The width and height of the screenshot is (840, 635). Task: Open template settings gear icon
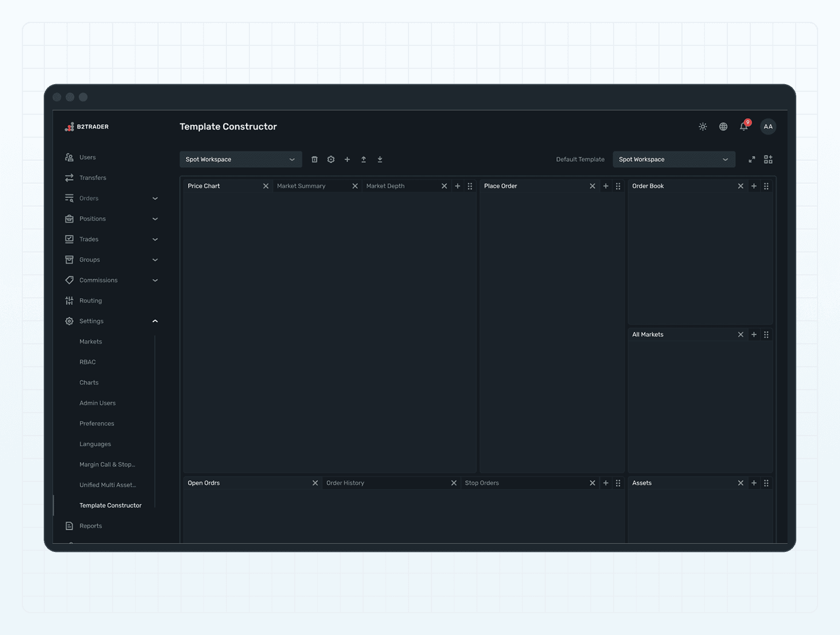click(x=331, y=160)
